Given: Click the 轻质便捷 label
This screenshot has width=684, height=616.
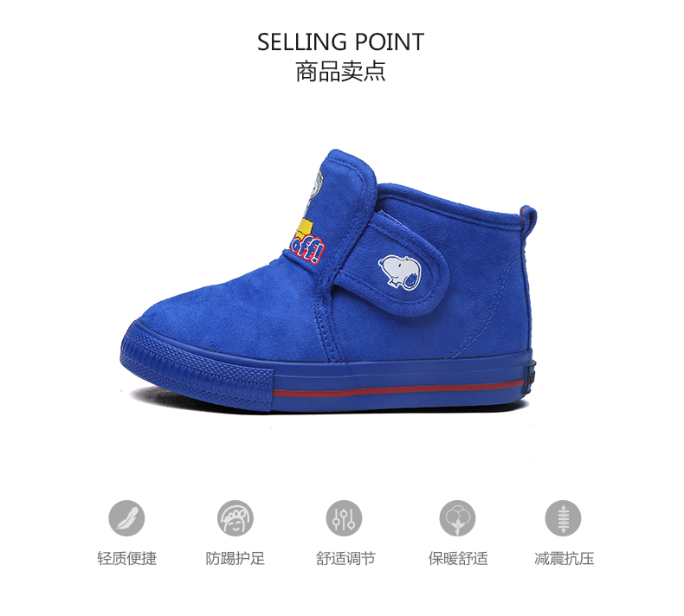Looking at the screenshot, I should pyautogui.click(x=126, y=558).
